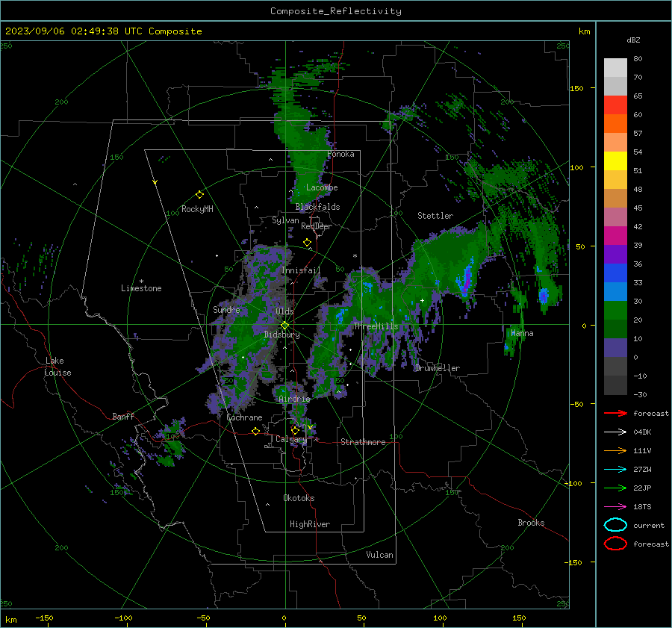Click the Blackfalds city label
The image size is (672, 628).
point(317,207)
